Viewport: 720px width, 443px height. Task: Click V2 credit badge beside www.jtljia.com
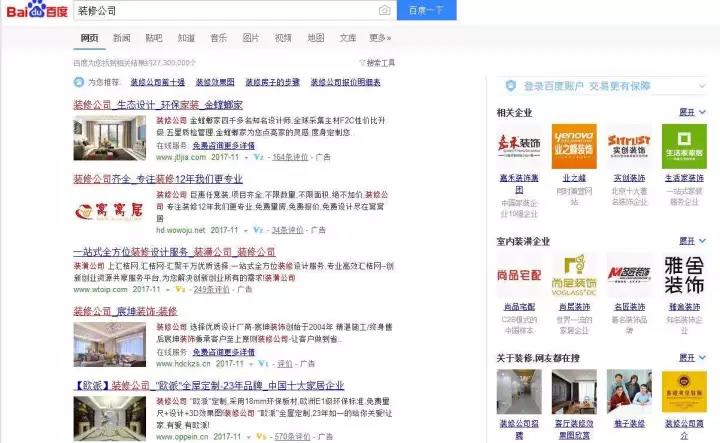click(x=259, y=157)
